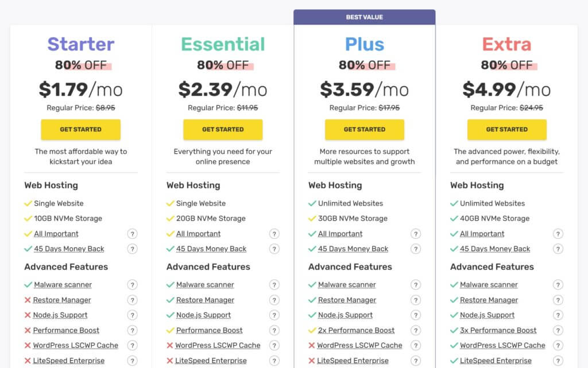This screenshot has height=368, width=588.
Task: Click question mark beside Plus 2x Performance Boost
Action: (x=416, y=331)
